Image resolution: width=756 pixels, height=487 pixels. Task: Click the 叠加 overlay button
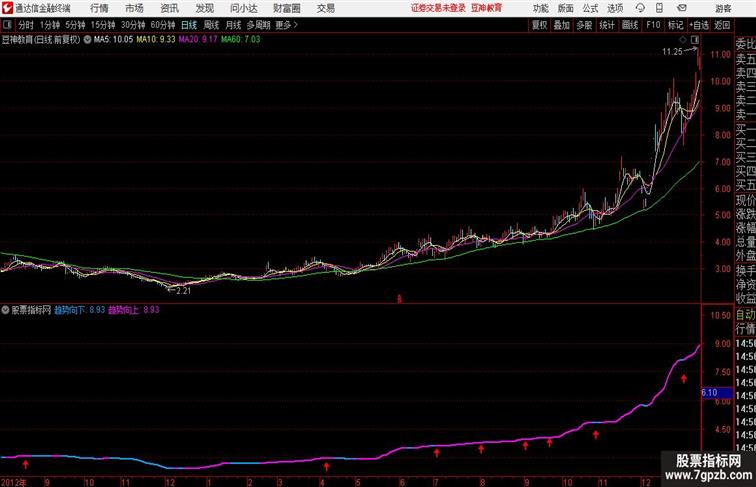pyautogui.click(x=562, y=25)
